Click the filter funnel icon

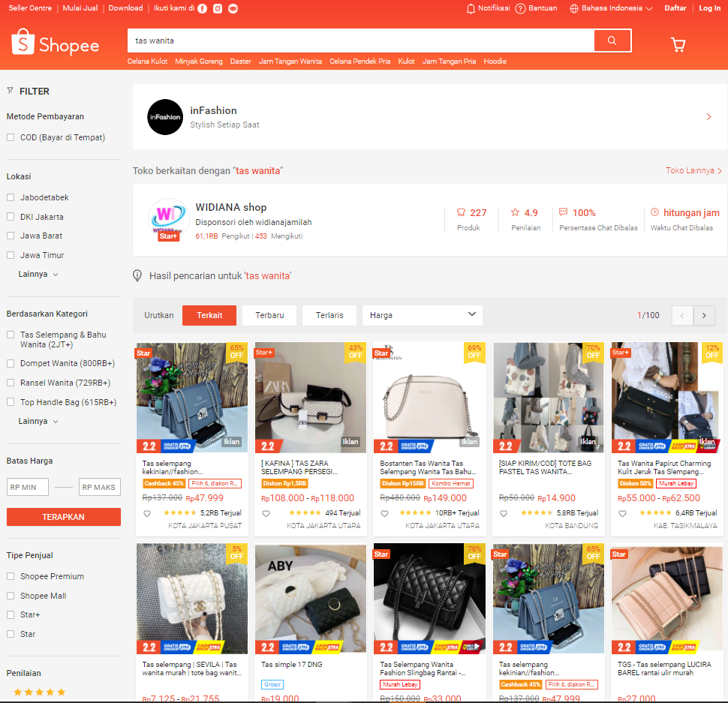[11, 91]
